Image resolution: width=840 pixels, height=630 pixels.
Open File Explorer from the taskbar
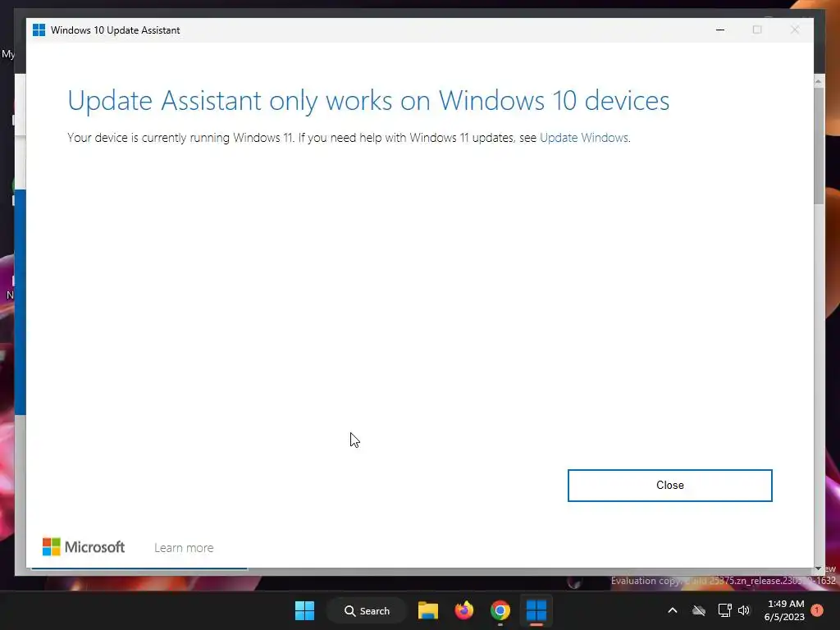coord(428,610)
